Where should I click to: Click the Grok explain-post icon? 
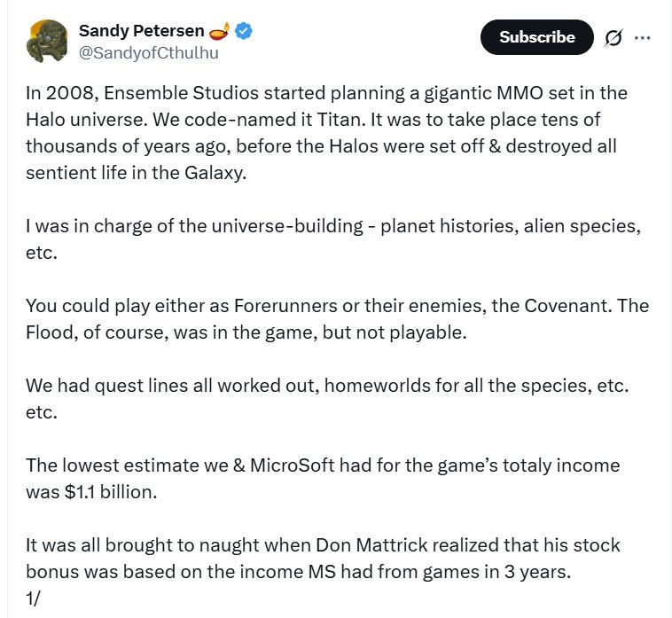tap(613, 38)
